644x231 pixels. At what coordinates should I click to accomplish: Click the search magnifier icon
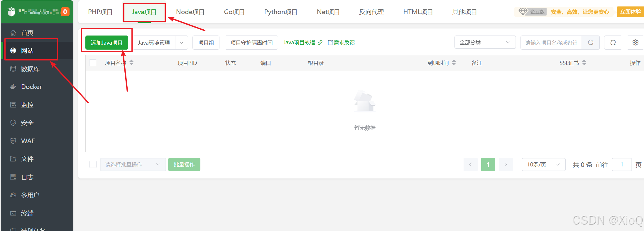[x=591, y=43]
